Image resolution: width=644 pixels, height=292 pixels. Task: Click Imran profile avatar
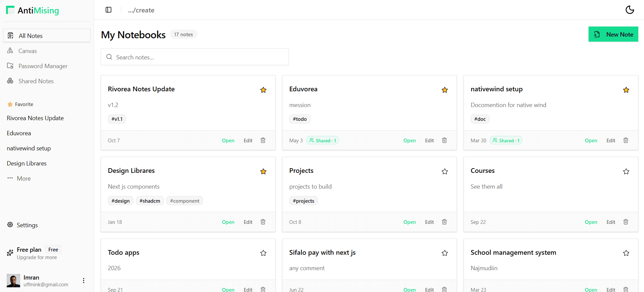pyautogui.click(x=13, y=281)
